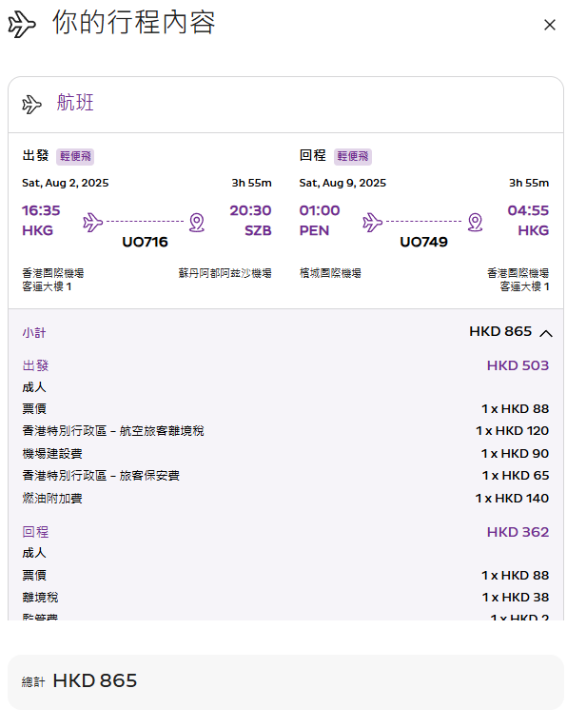Click outbound subtotal HKD 503
567x728 pixels.
pos(518,365)
